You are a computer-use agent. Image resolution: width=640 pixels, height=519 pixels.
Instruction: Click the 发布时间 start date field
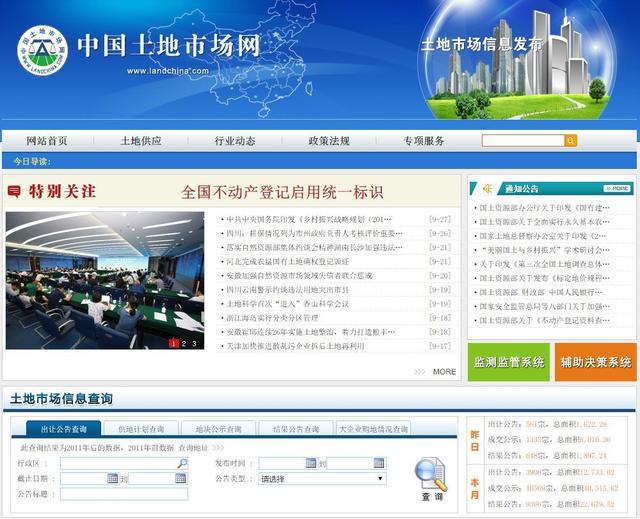point(288,463)
